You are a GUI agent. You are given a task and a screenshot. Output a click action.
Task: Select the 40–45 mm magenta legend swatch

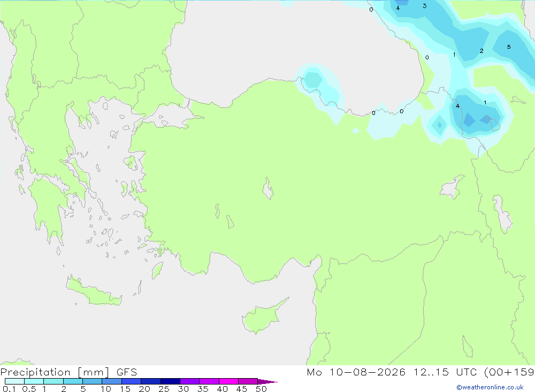[x=228, y=381]
